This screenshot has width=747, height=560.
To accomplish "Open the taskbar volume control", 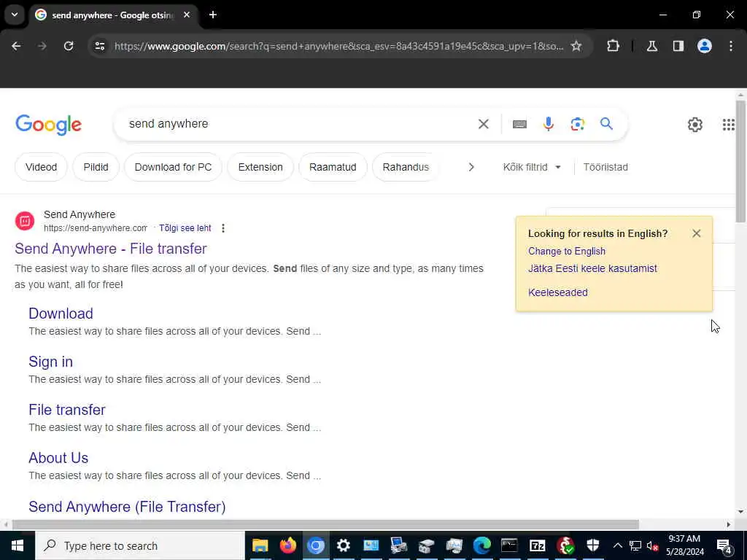I will point(652,545).
